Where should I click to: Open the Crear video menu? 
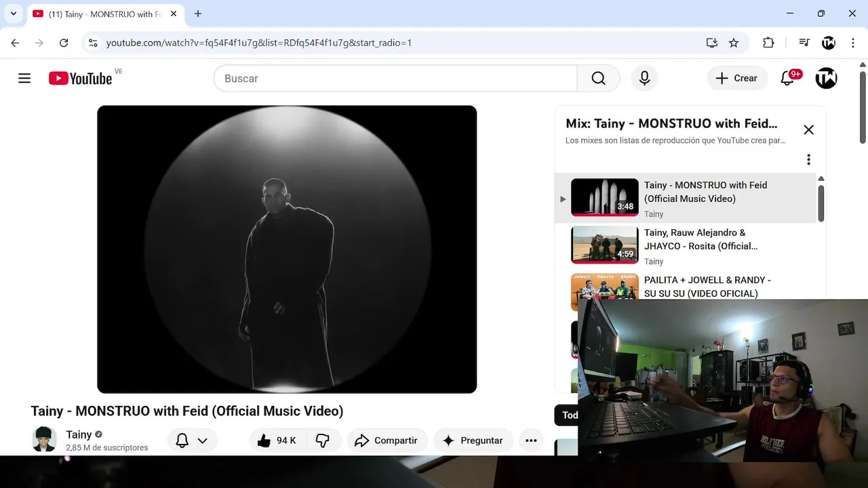737,79
